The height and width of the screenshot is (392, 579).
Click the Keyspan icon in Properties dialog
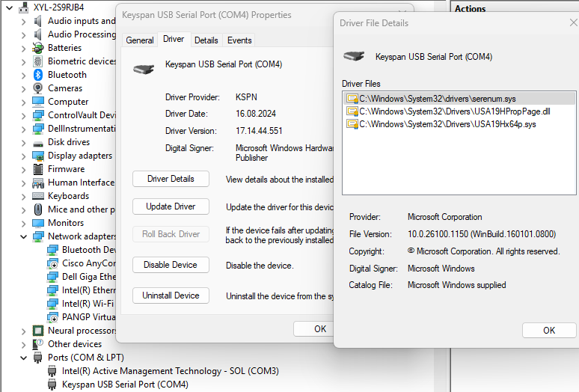pyautogui.click(x=144, y=69)
